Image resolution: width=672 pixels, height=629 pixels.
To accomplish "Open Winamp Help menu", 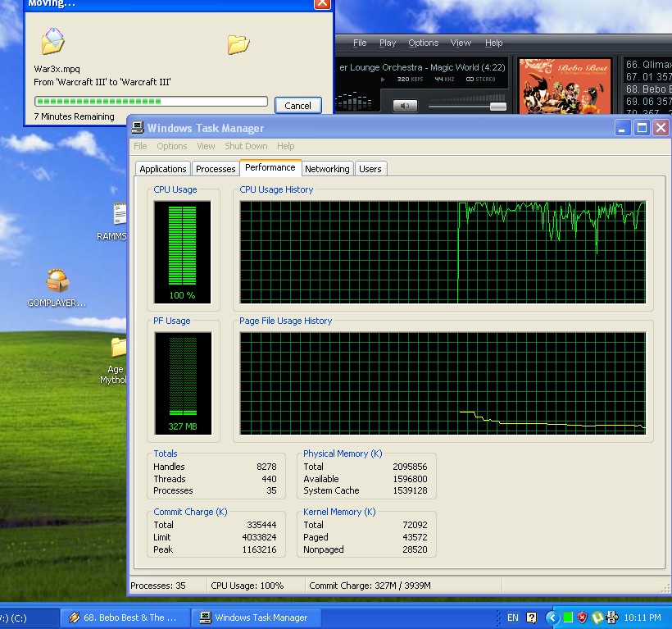I will [x=493, y=43].
